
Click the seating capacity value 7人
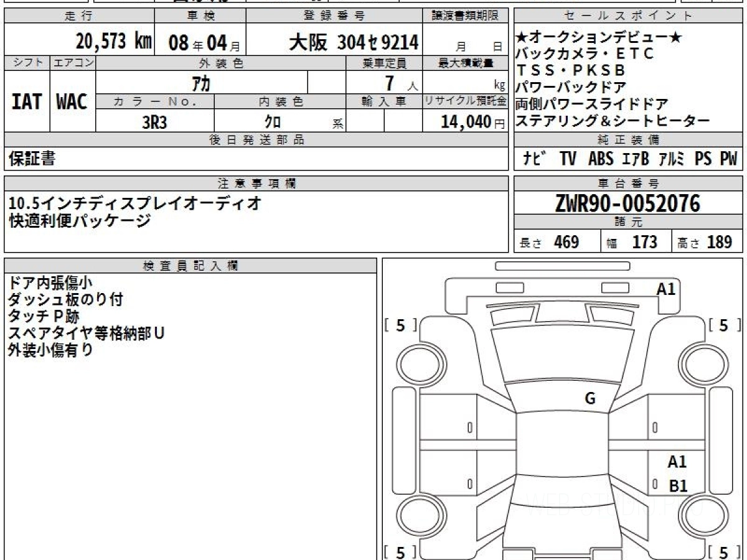coord(402,83)
